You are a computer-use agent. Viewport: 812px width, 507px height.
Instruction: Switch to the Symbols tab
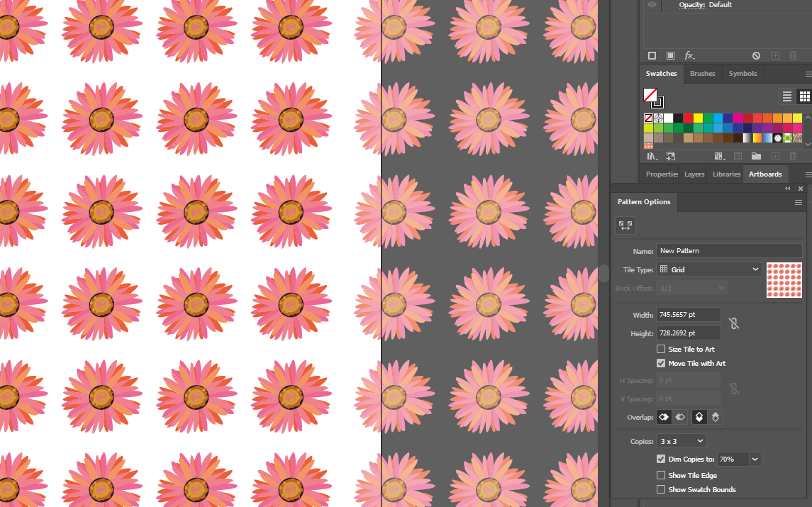point(743,74)
